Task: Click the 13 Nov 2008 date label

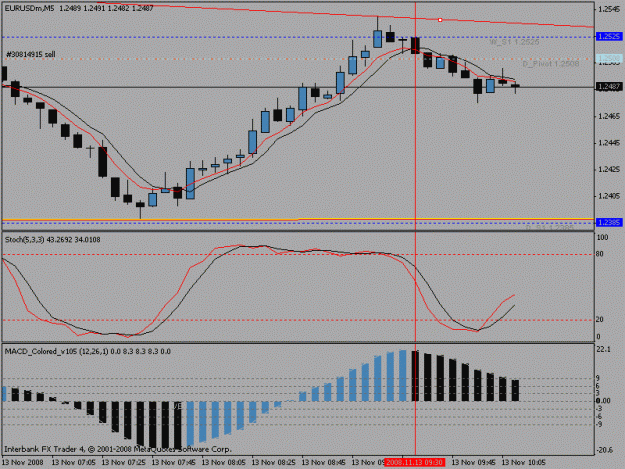Action: click(23, 462)
